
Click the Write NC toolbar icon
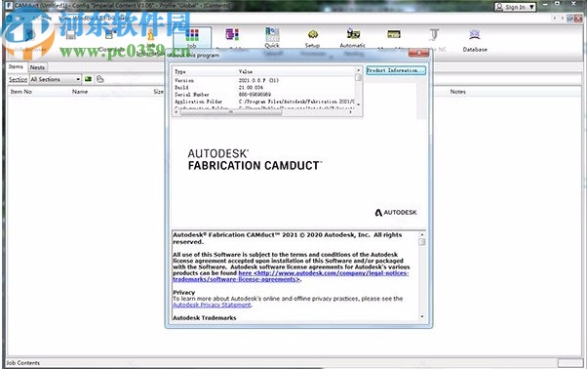click(x=434, y=34)
